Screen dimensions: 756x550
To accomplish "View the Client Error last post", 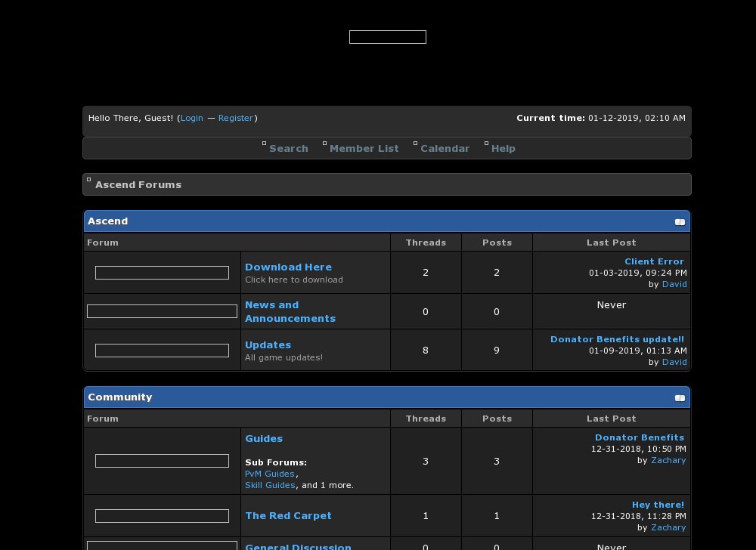I will click(654, 261).
